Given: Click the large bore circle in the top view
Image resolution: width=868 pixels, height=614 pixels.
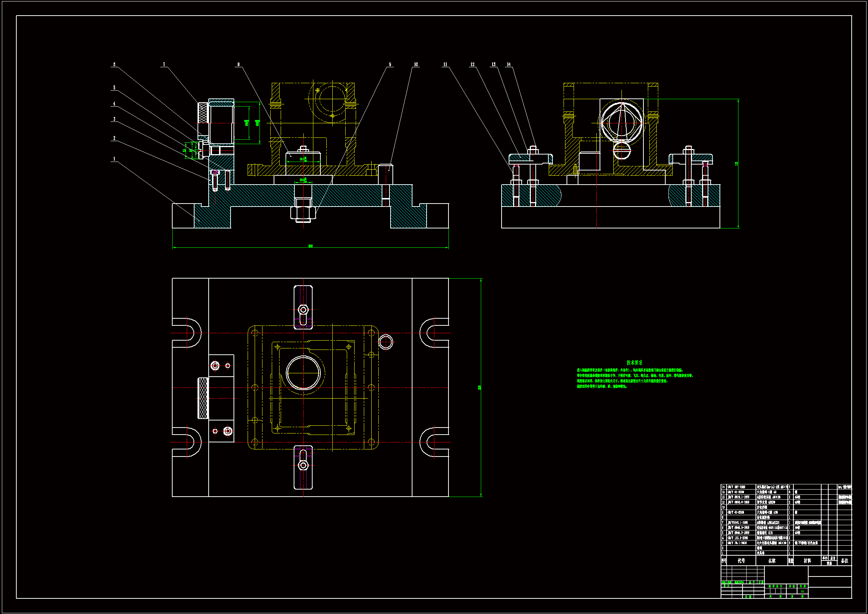Looking at the screenshot, I should point(303,373).
